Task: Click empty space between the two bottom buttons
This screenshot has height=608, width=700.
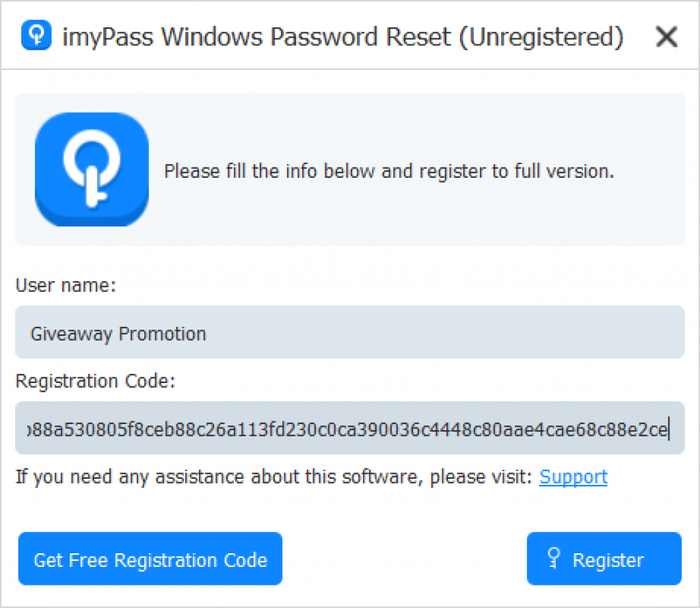Action: tap(404, 558)
